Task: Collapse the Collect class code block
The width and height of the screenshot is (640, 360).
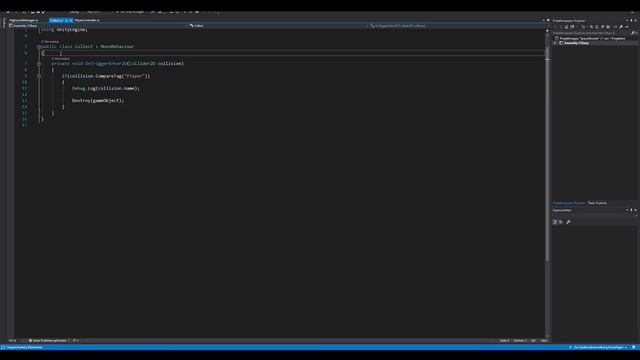Action: [x=39, y=47]
